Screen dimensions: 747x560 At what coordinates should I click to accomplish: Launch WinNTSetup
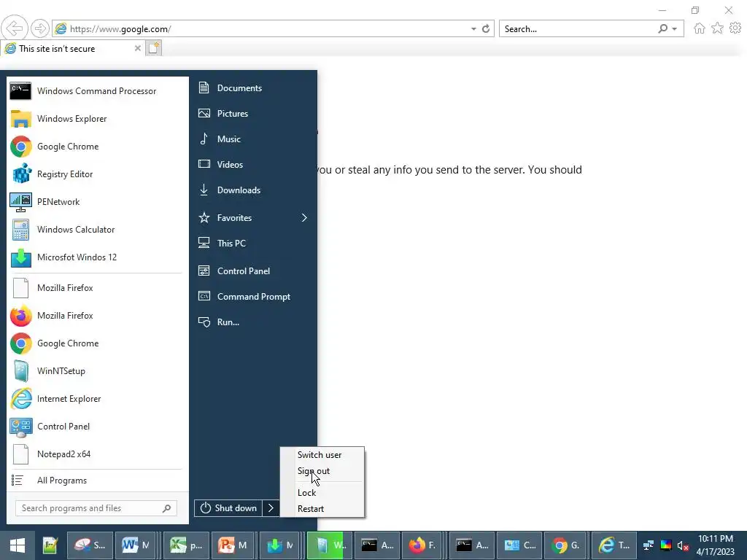click(98, 370)
